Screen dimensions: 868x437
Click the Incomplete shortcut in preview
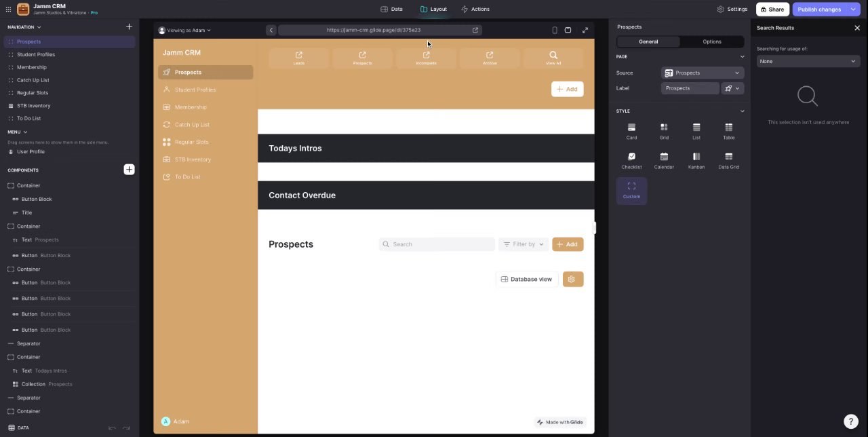click(426, 58)
